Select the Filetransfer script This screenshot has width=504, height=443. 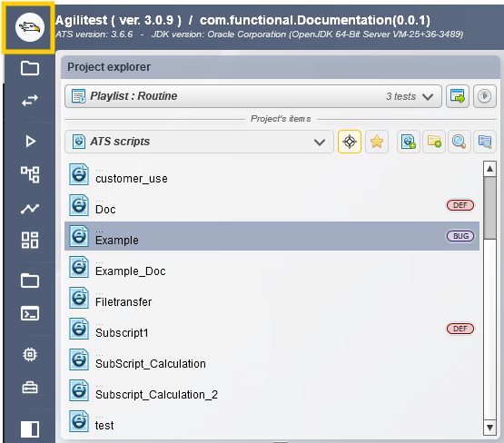272,298
